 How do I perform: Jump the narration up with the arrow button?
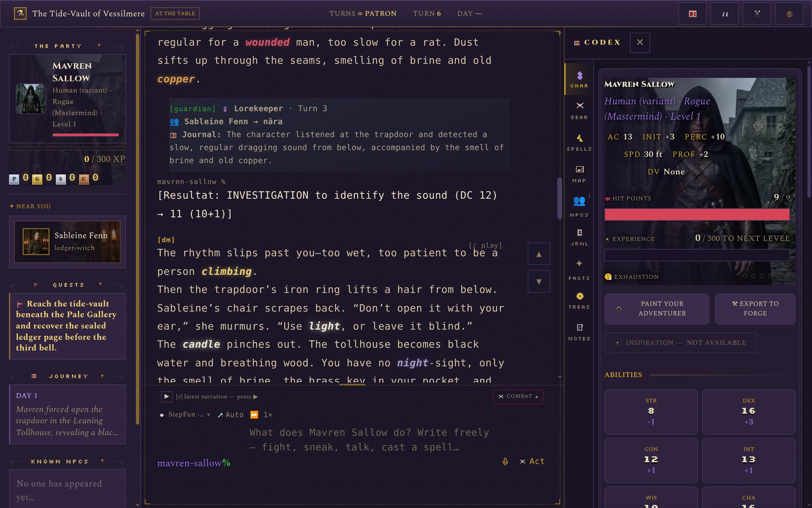pos(539,254)
